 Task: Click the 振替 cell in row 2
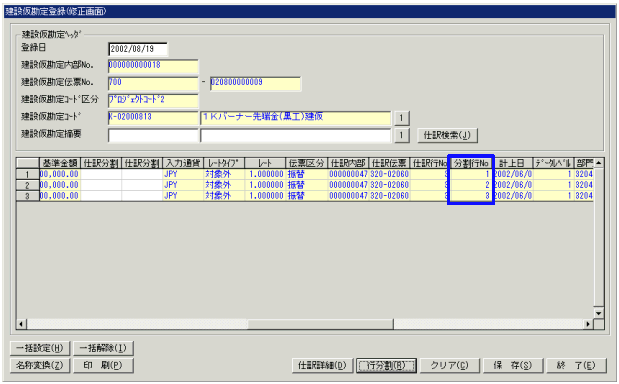[307, 185]
